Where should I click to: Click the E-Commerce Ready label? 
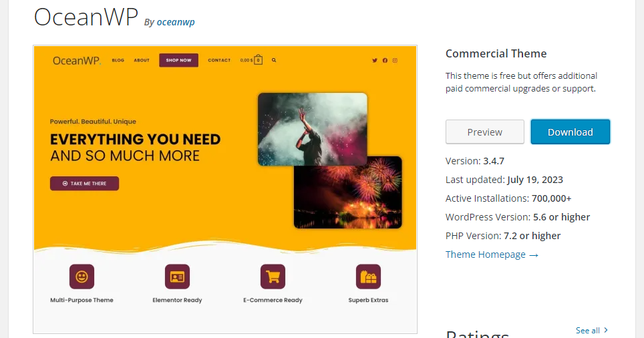[273, 300]
